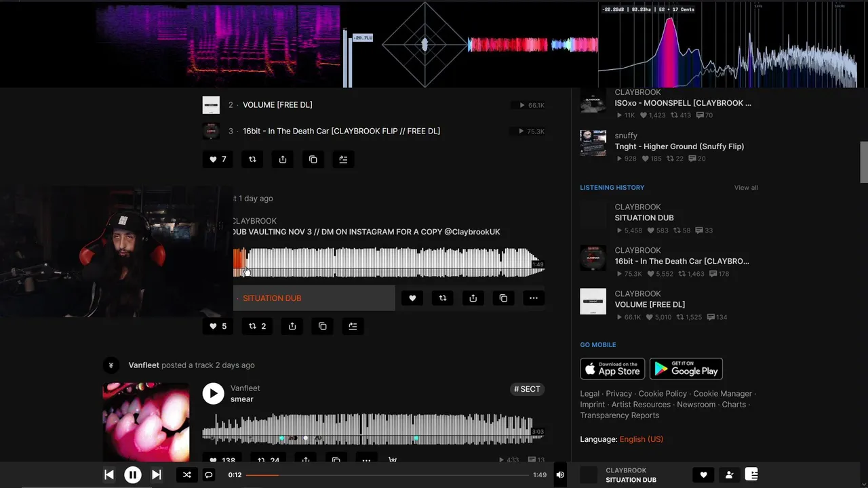Skip to previous track in player bar

coord(109,475)
